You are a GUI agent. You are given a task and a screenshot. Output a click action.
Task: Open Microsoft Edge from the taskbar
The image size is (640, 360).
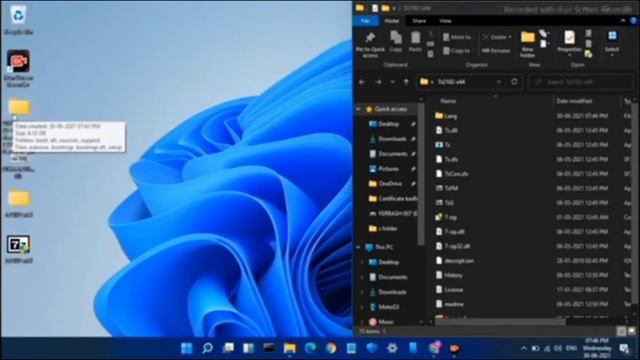[x=310, y=348]
